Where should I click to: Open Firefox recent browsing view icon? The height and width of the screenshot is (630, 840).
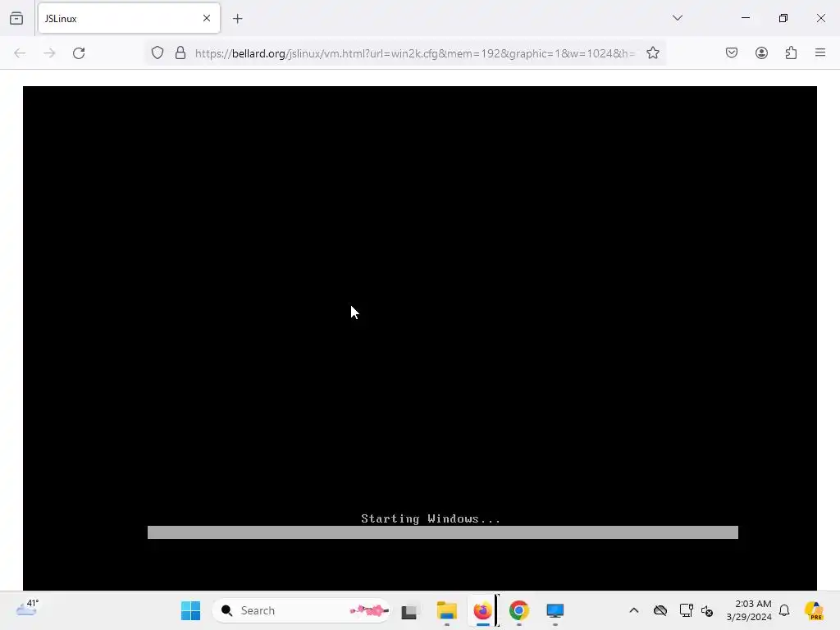pos(16,18)
